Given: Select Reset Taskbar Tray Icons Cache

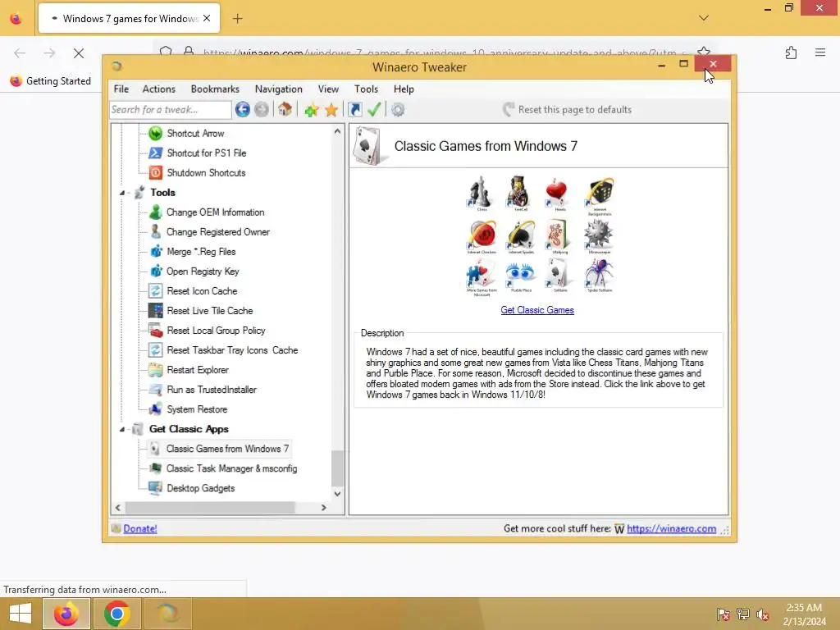Looking at the screenshot, I should 232,350.
